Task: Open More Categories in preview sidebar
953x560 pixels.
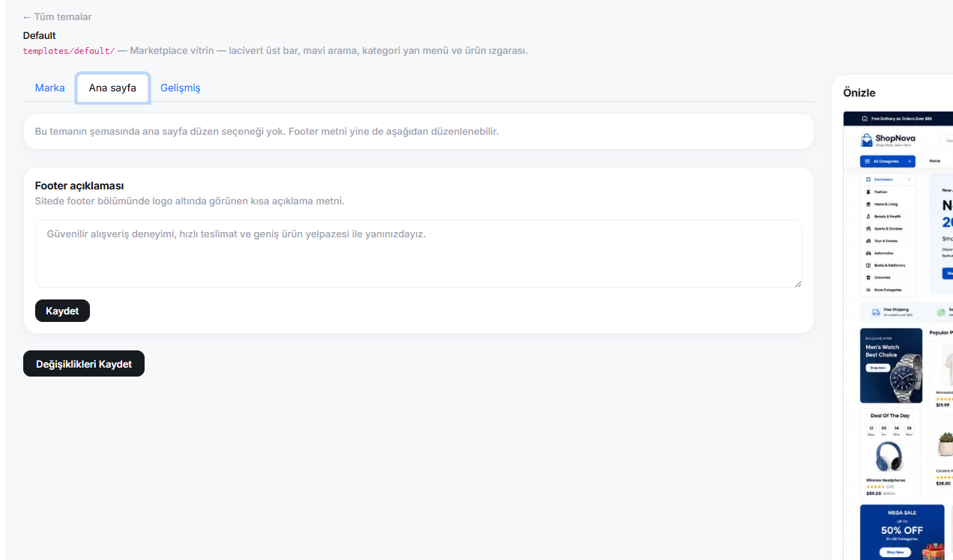Action: tap(883, 290)
